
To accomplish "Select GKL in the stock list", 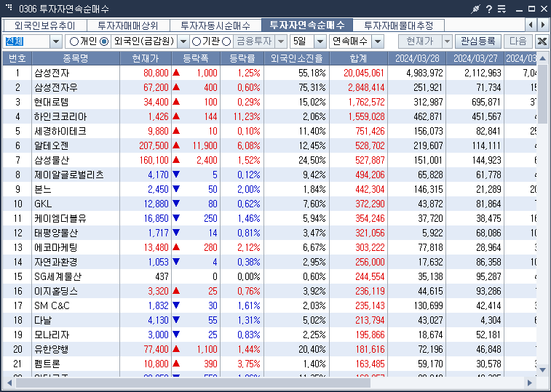I will click(x=43, y=204).
